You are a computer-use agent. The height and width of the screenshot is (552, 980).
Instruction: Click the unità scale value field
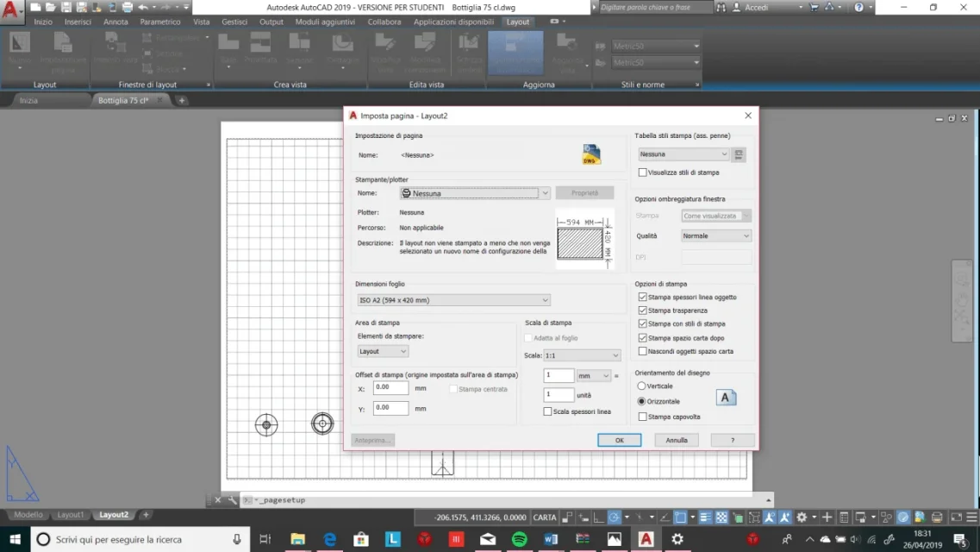pos(559,394)
